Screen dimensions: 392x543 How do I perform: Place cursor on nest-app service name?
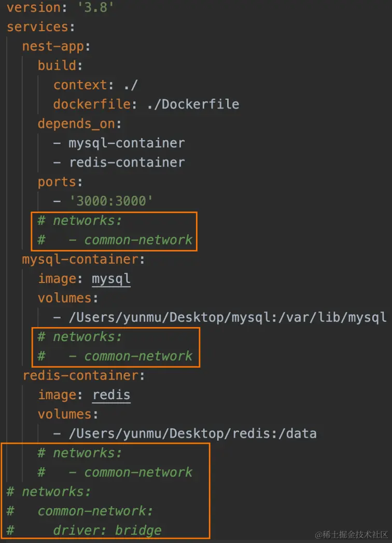pyautogui.click(x=53, y=46)
